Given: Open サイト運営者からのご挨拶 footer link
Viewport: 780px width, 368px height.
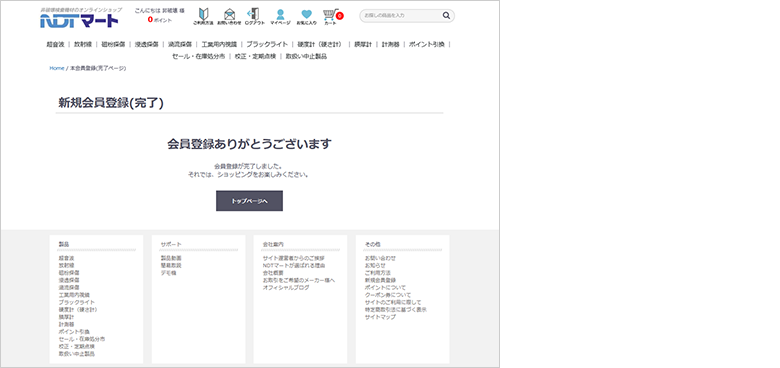Looking at the screenshot, I should 293,259.
